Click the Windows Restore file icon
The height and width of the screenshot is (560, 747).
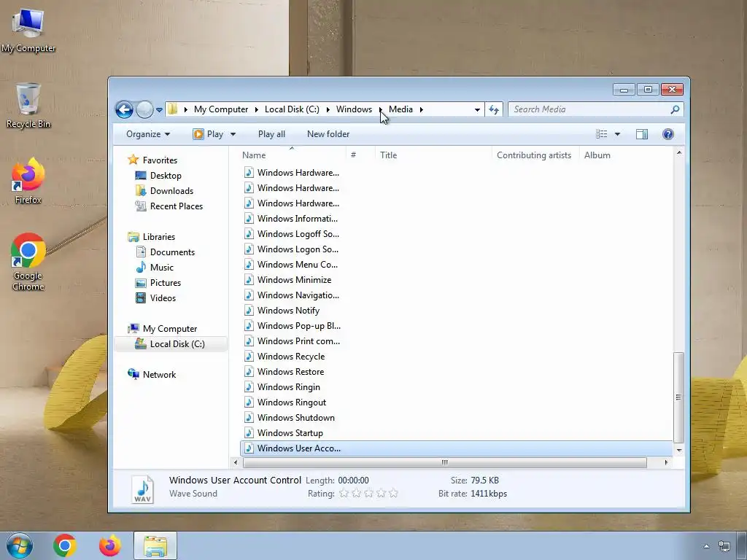pos(249,371)
